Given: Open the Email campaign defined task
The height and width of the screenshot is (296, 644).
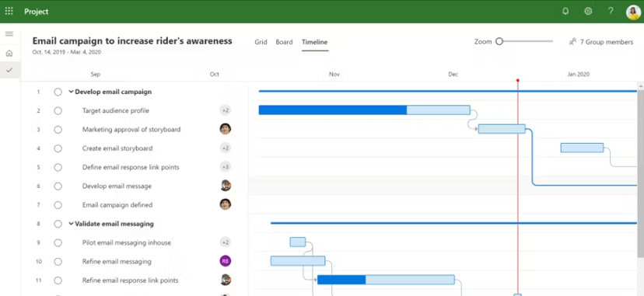Looking at the screenshot, I should point(117,205).
